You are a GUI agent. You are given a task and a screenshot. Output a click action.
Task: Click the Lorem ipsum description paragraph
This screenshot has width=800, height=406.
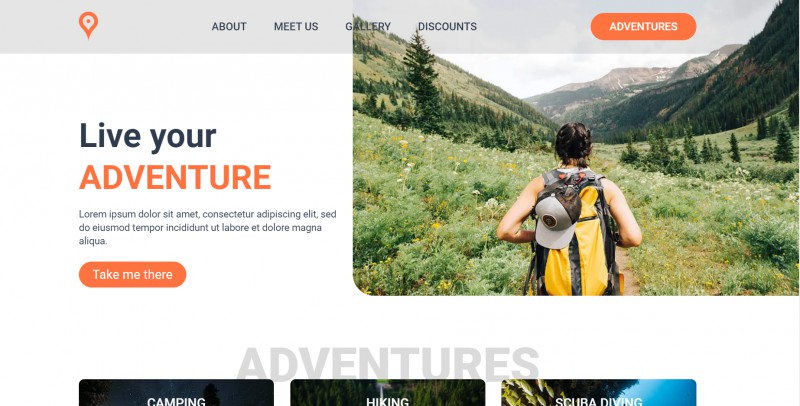point(207,227)
